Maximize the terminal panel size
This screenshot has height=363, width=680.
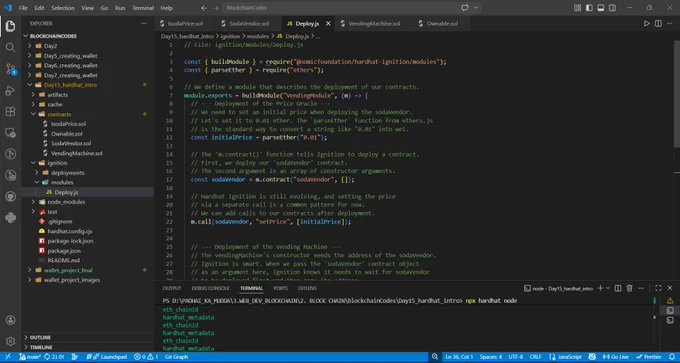click(658, 288)
